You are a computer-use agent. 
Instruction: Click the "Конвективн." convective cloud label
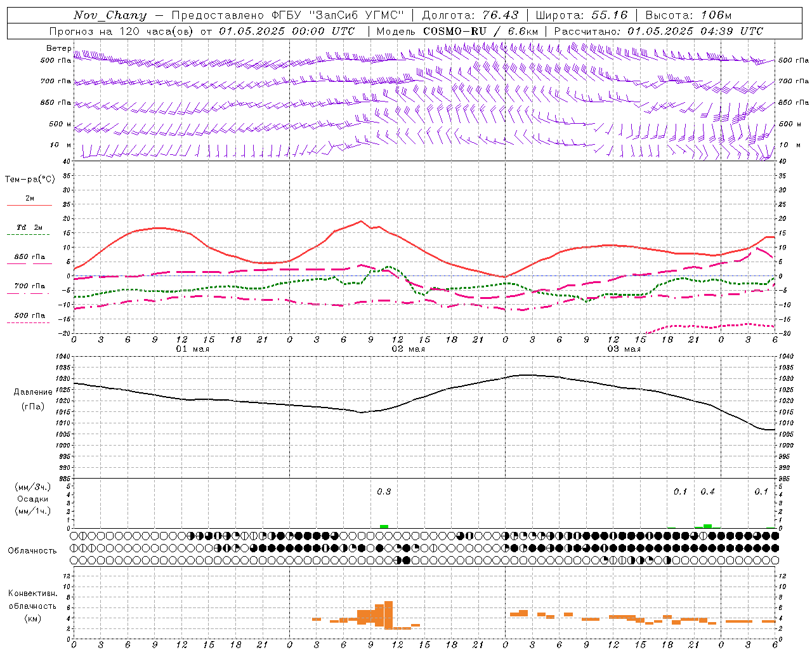coord(32,594)
